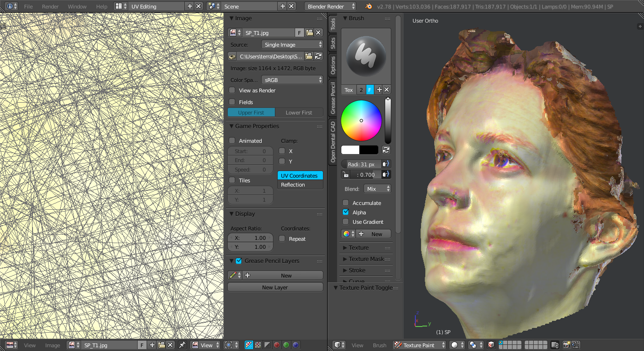This screenshot has height=351, width=644.
Task: Enable Accumulate brush option
Action: [x=346, y=203]
